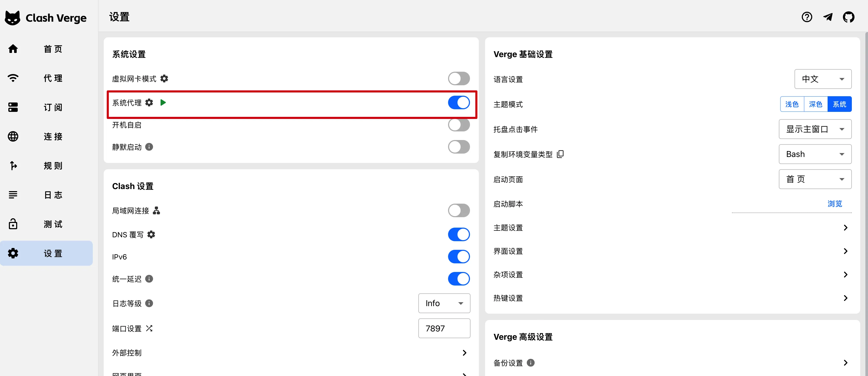Click the port number field showing 7897
This screenshot has width=868, height=376.
point(444,328)
